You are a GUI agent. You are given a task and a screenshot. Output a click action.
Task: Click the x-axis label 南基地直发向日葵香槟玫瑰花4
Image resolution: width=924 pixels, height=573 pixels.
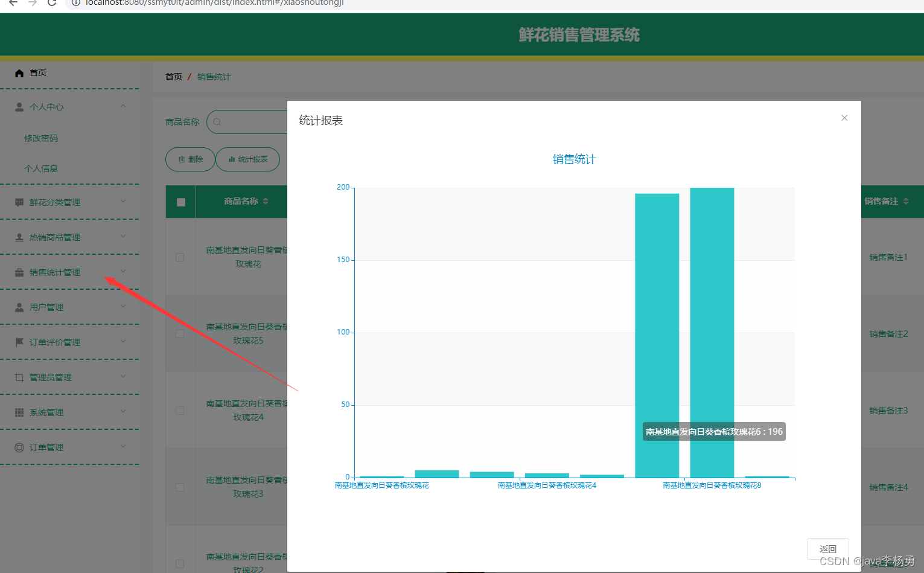[x=547, y=485]
